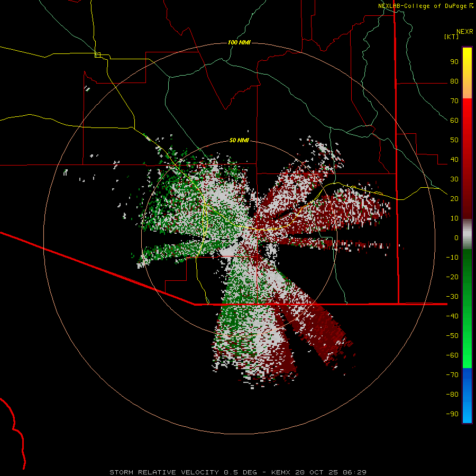Image resolution: width=476 pixels, height=476 pixels.
Task: Click the -50 knot scale label
Action: (x=452, y=336)
